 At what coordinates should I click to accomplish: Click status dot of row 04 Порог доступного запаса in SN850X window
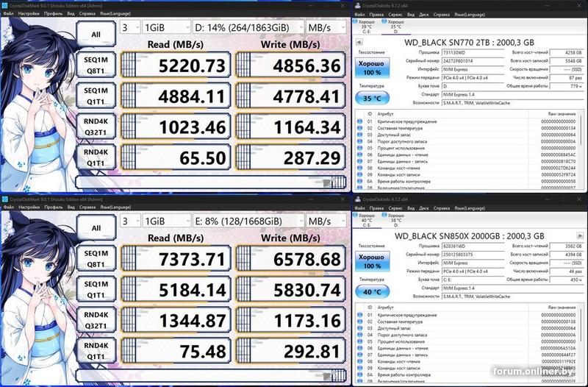point(359,335)
